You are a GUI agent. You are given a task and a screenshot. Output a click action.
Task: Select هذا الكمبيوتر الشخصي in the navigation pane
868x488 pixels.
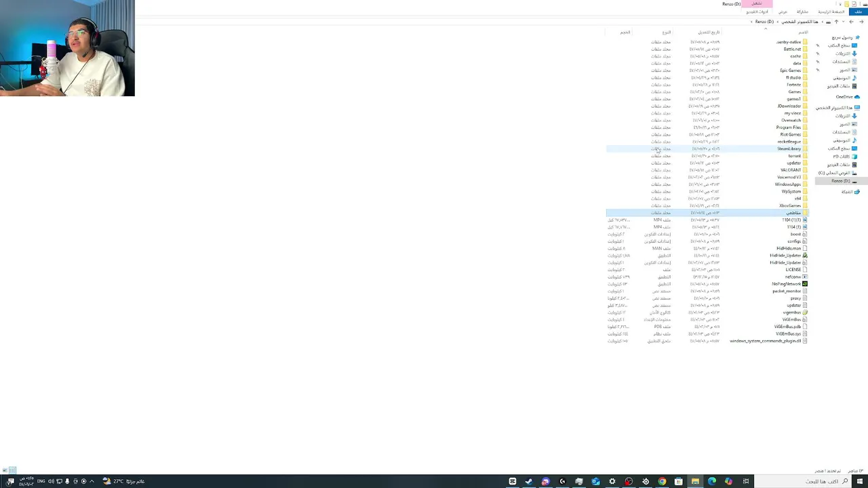838,108
